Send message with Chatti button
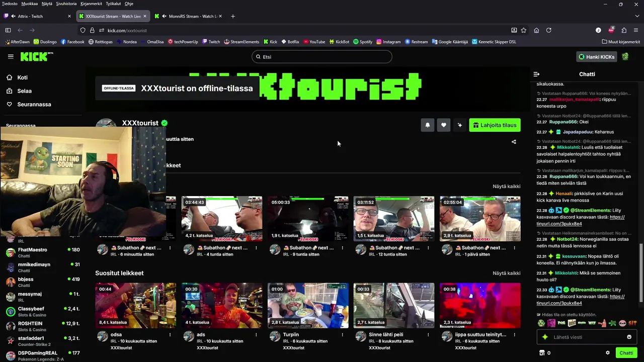 pyautogui.click(x=626, y=353)
